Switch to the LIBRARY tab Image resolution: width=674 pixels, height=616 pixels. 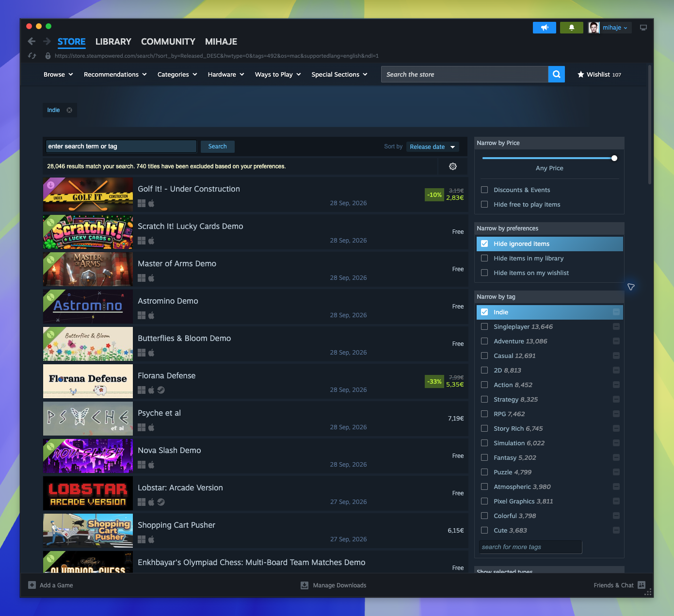coord(113,42)
